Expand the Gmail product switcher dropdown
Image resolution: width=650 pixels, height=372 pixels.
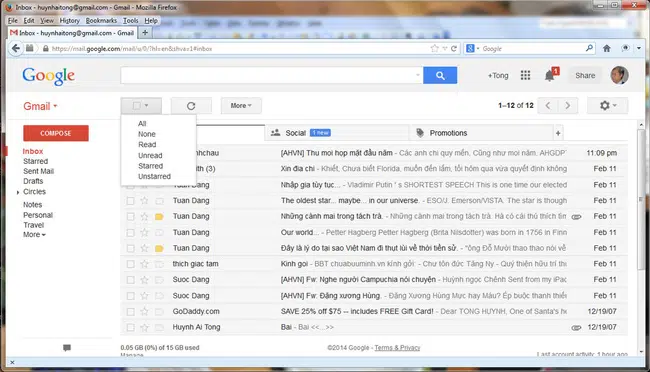40,106
